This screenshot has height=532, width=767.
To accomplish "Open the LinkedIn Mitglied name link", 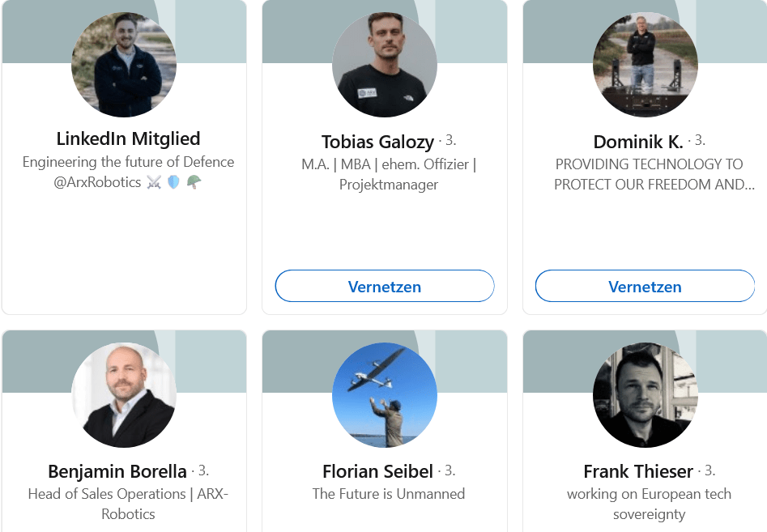I will coord(128,138).
